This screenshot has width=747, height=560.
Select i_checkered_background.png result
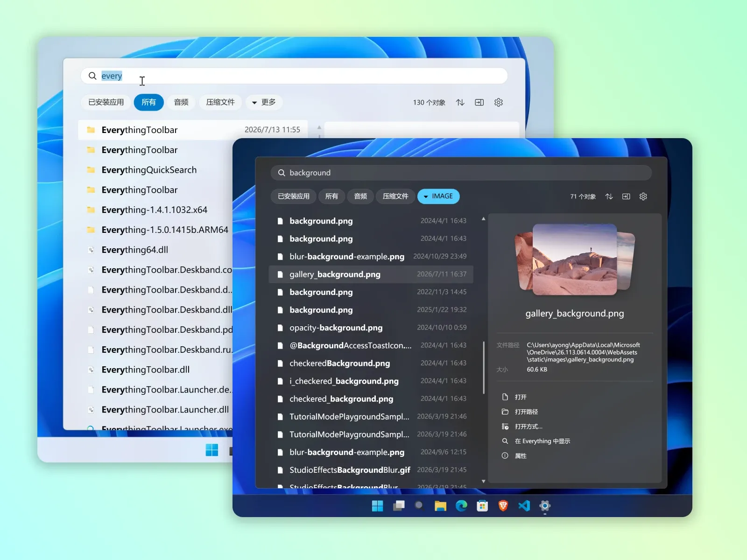(371, 381)
